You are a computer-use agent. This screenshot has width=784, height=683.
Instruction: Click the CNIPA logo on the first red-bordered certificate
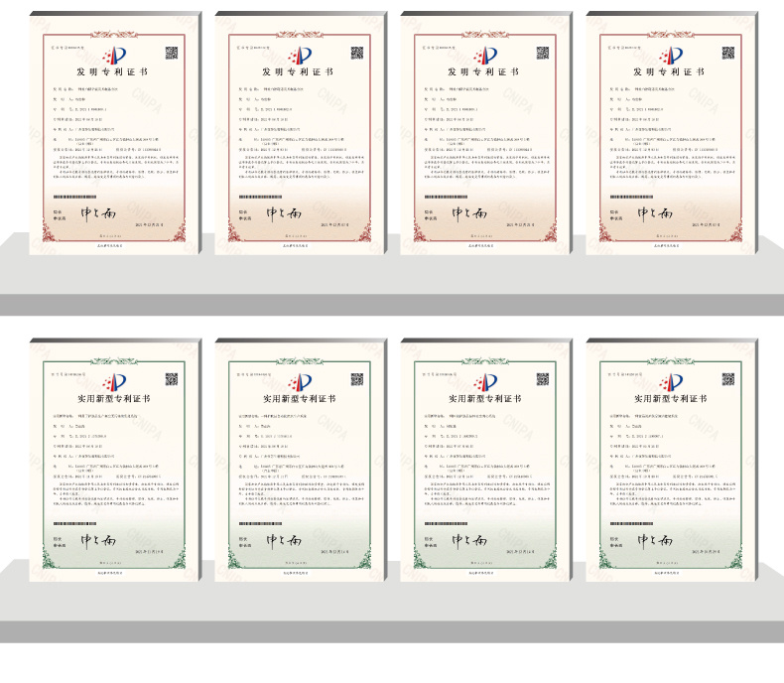[114, 56]
